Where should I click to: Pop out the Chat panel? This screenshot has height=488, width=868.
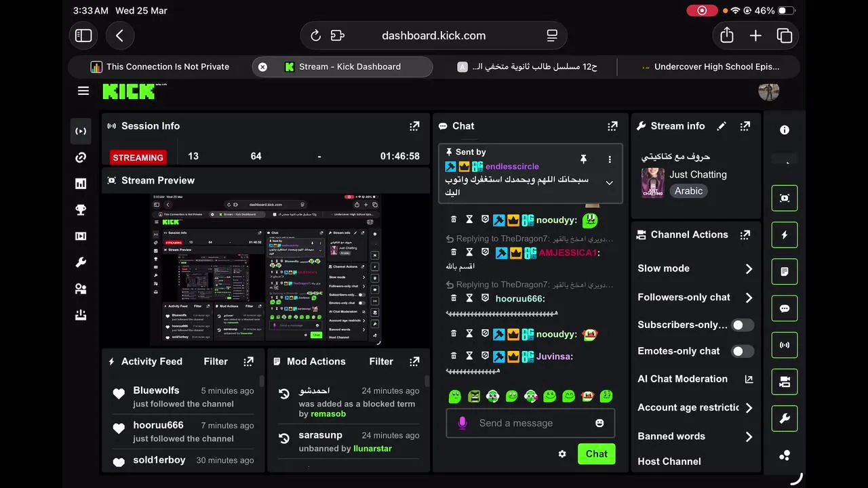coord(612,126)
